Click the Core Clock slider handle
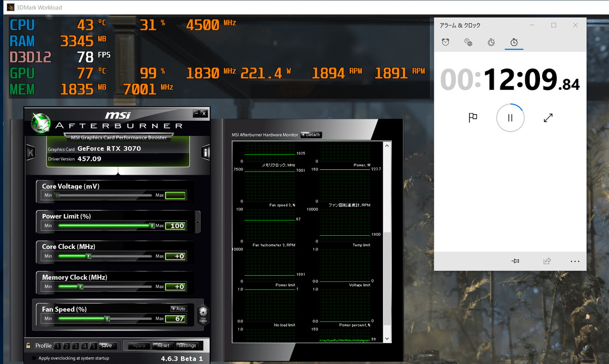The width and height of the screenshot is (609, 364). coord(88,256)
